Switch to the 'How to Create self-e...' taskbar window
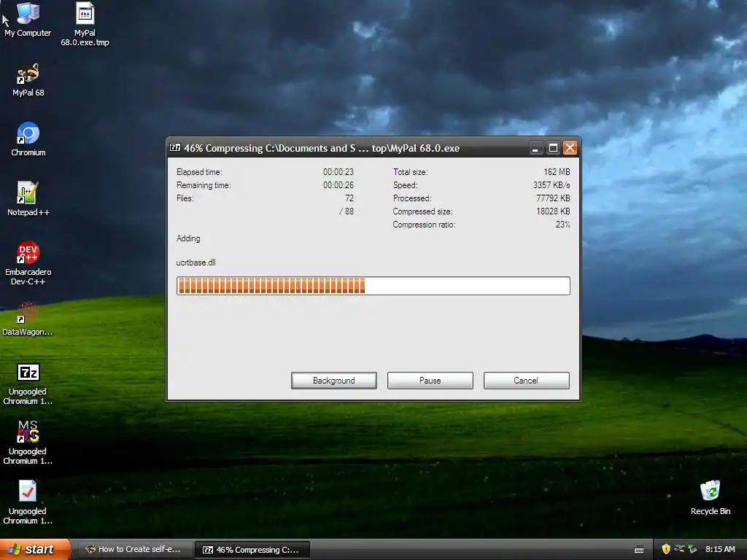Viewport: 747px width, 560px height. 135,549
